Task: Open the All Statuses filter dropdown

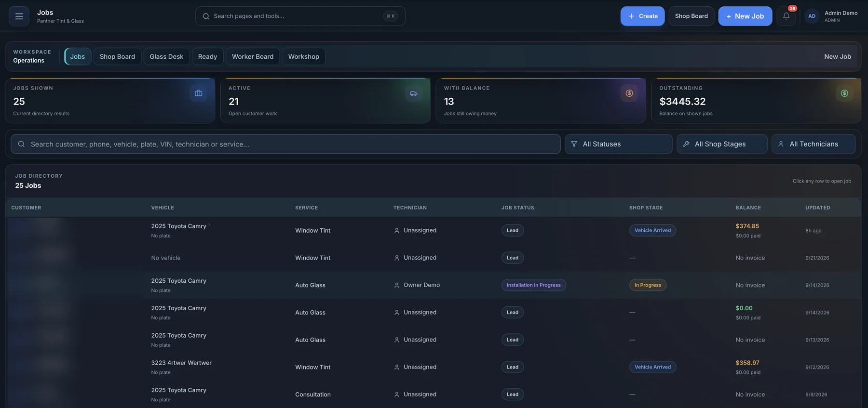Action: pos(619,144)
